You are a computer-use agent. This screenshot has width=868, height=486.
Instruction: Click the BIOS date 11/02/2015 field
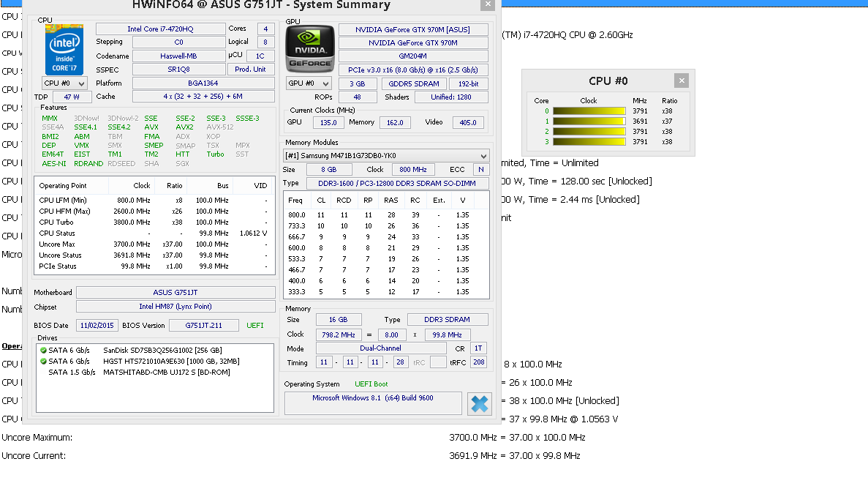pos(97,325)
